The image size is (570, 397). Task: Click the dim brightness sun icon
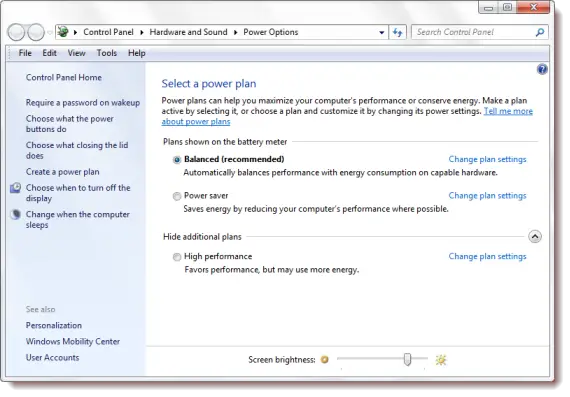(x=324, y=360)
